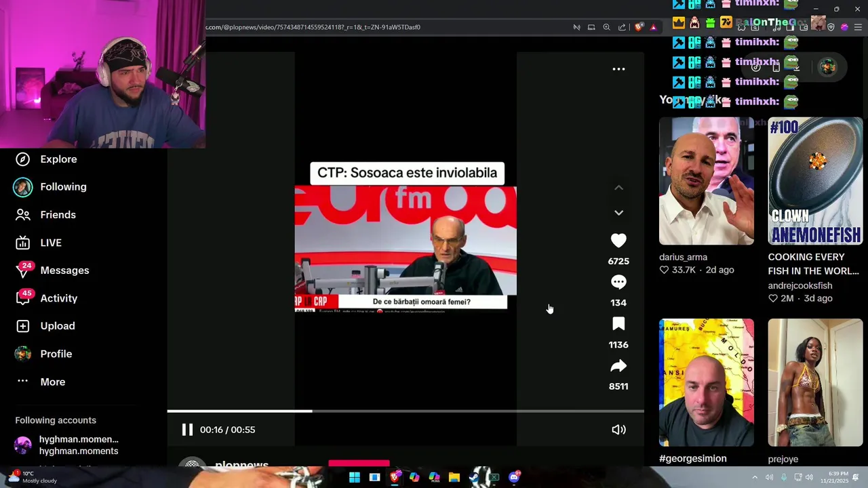Share the video with the arrow icon
This screenshot has height=488, width=868.
[x=618, y=366]
